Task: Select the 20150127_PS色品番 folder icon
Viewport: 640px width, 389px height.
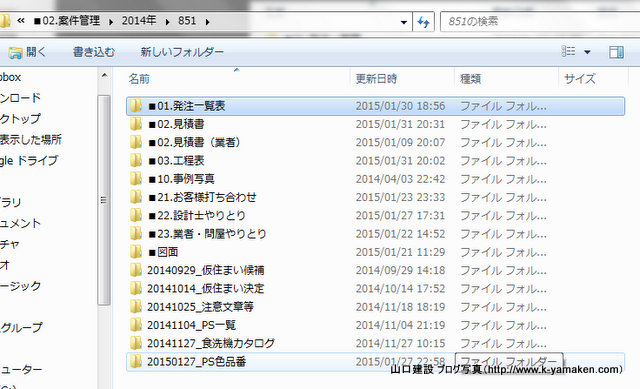Action: tap(136, 362)
